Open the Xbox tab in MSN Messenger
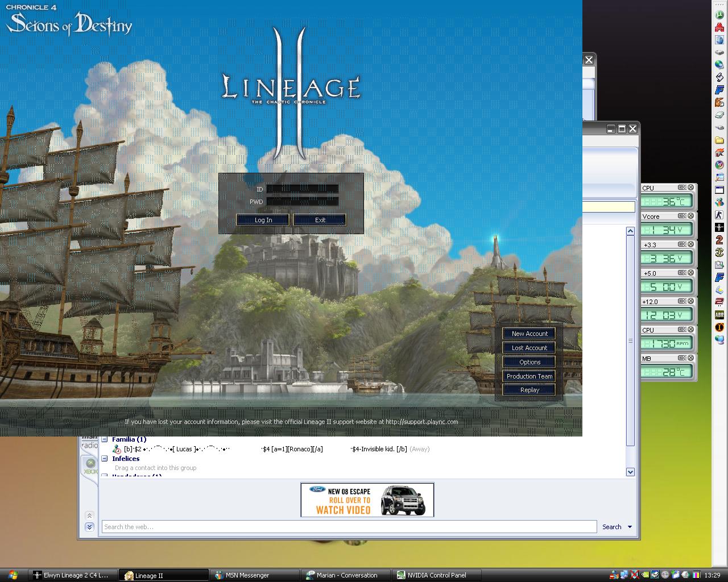Screen dimensions: 728x582 [90, 467]
